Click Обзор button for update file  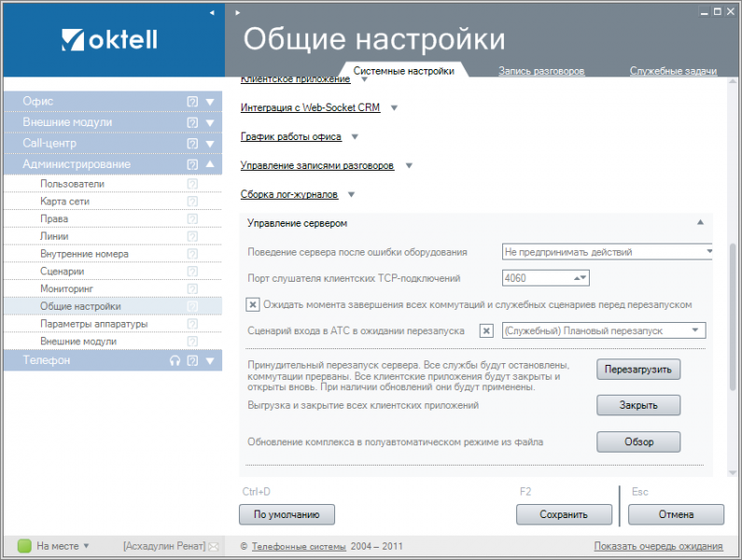[x=637, y=441]
